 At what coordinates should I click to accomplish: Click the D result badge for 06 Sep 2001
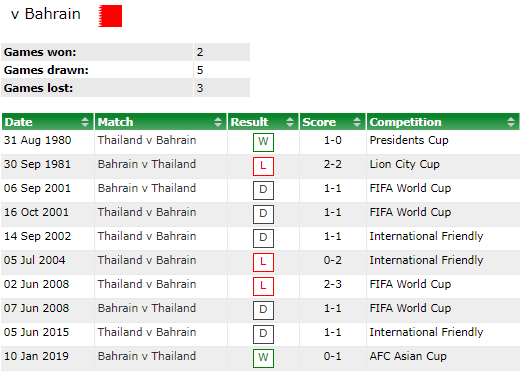point(263,190)
